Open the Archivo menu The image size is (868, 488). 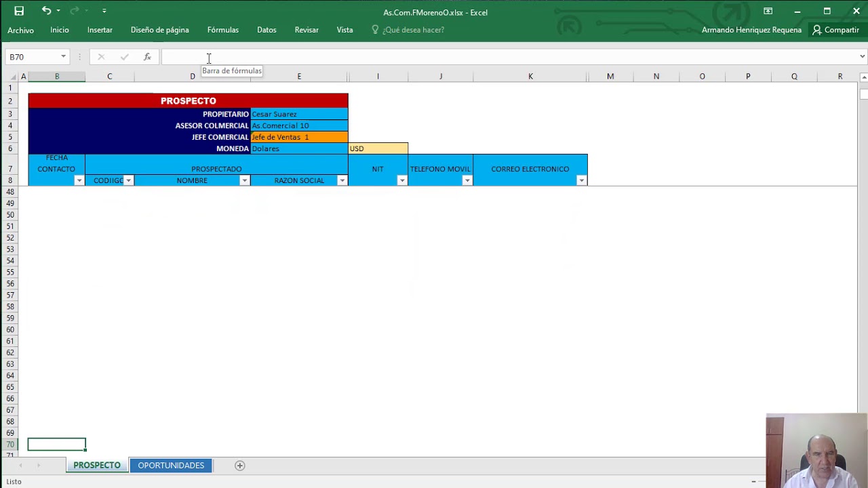coord(20,30)
